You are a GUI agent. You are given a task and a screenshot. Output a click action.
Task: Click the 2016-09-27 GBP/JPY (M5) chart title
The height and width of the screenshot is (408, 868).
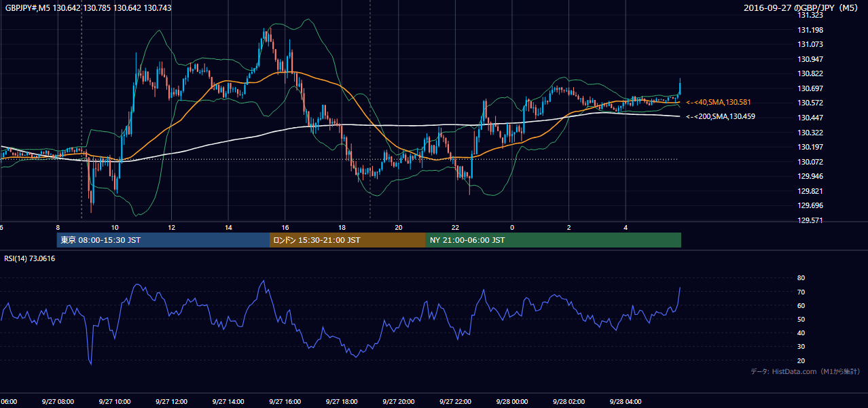pos(802,7)
